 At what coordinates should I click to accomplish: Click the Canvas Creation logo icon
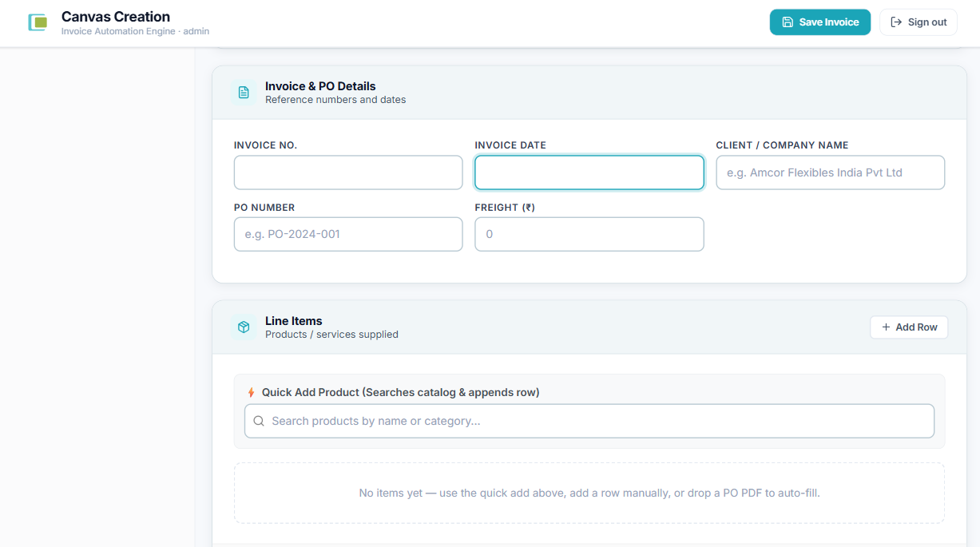point(38,22)
